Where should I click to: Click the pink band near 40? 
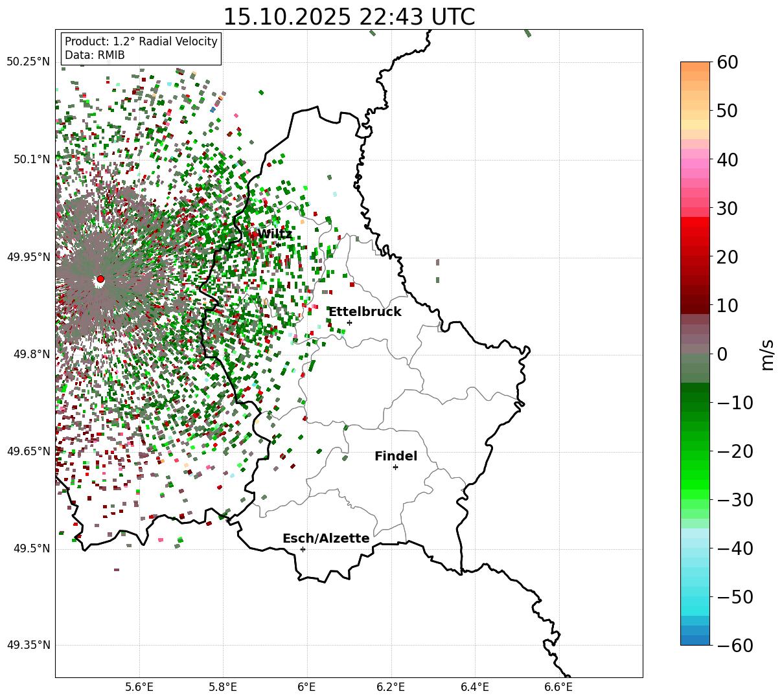coord(695,164)
